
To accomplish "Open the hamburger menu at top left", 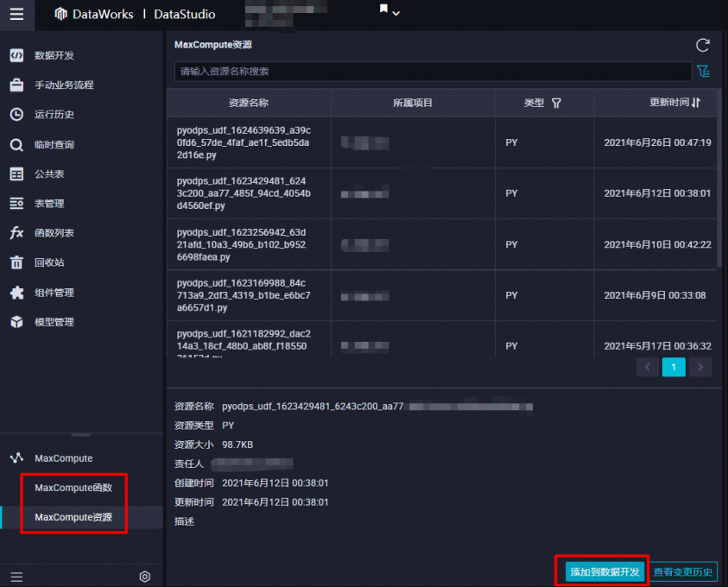I will 16,15.
